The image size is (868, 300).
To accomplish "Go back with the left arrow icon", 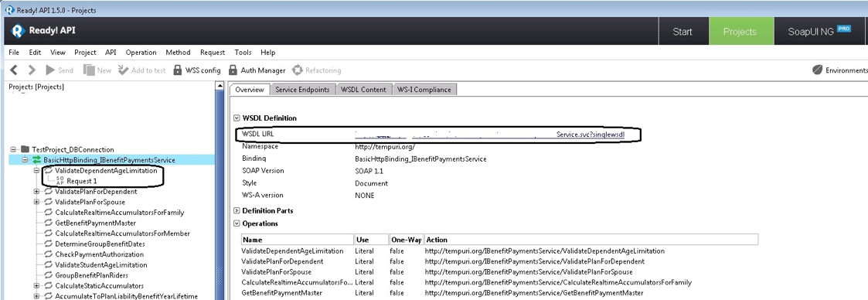I will [x=15, y=70].
